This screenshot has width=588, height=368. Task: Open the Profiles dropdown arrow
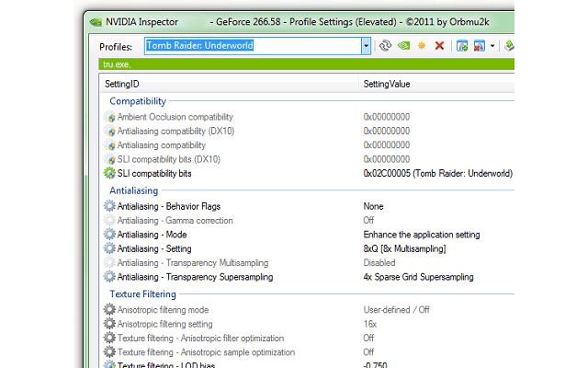[366, 46]
